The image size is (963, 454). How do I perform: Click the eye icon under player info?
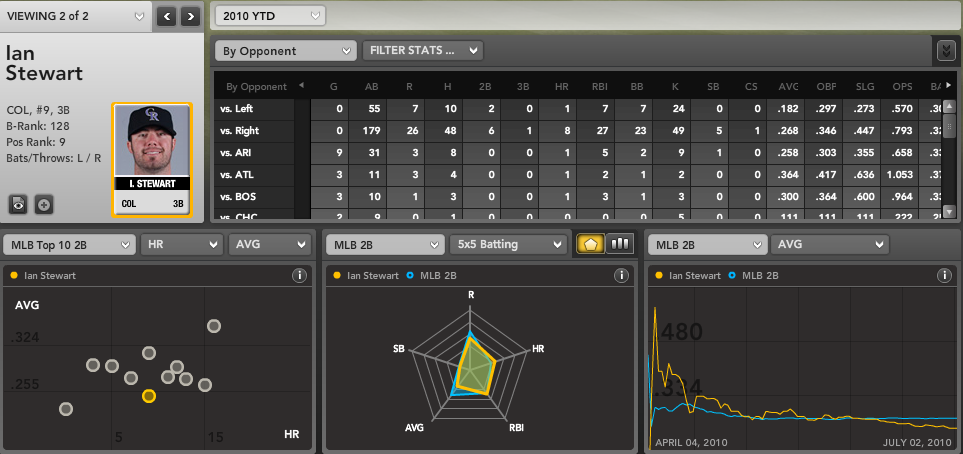(x=19, y=204)
